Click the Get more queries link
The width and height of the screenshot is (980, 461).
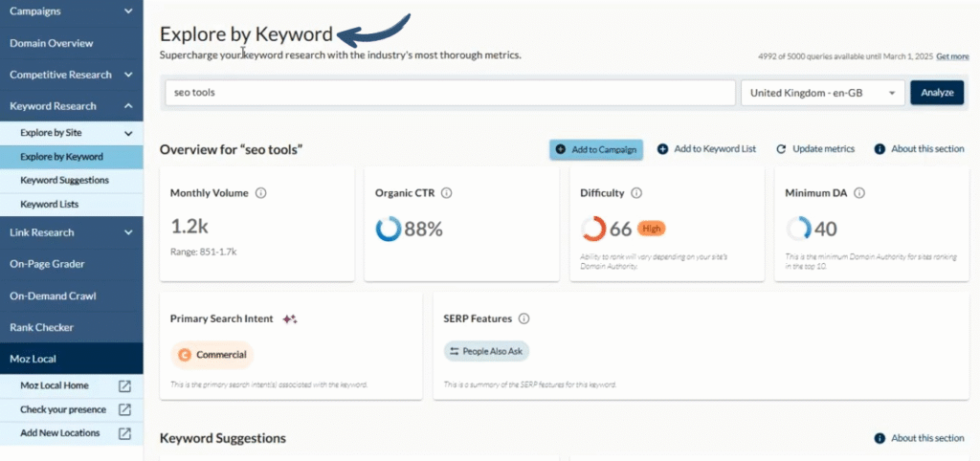(x=952, y=56)
